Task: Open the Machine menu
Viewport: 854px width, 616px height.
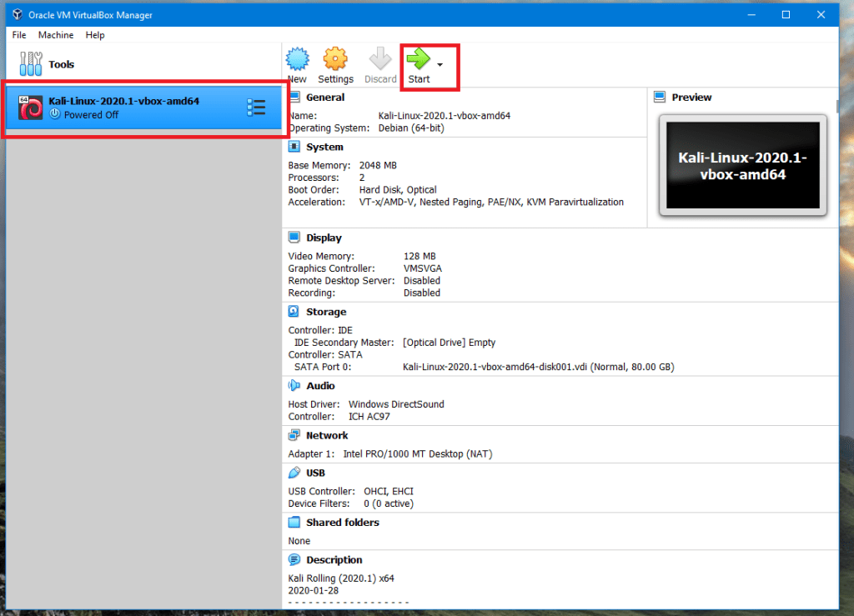Action: coord(56,35)
